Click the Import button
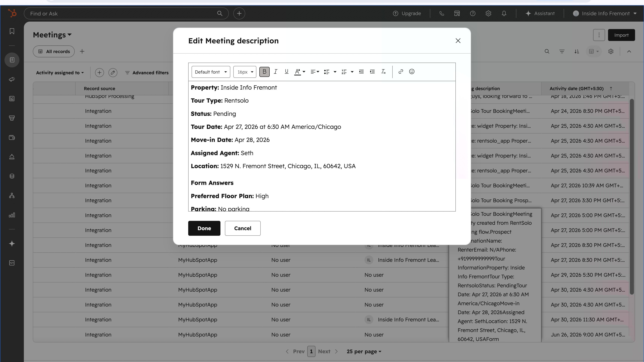Image resolution: width=644 pixels, height=362 pixels. point(621,35)
